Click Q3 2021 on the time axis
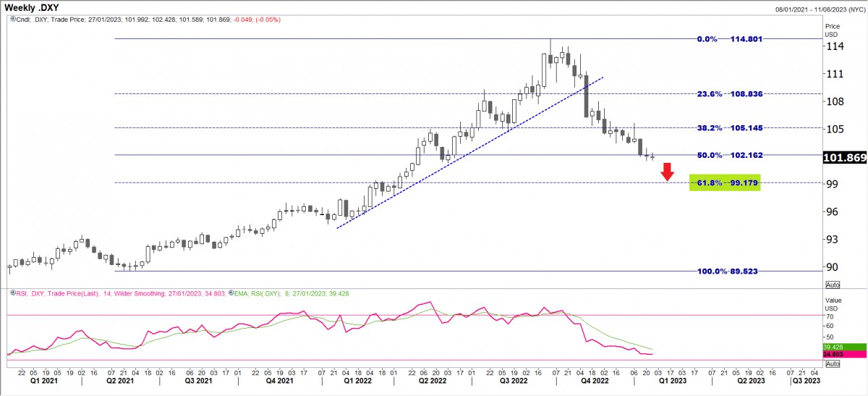Viewport: 868px width, 396px height. pos(198,380)
